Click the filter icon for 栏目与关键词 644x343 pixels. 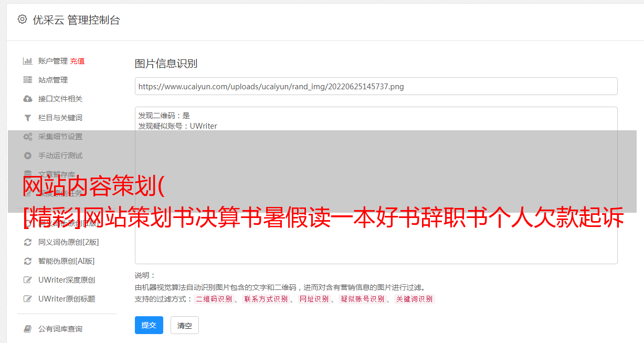28,118
